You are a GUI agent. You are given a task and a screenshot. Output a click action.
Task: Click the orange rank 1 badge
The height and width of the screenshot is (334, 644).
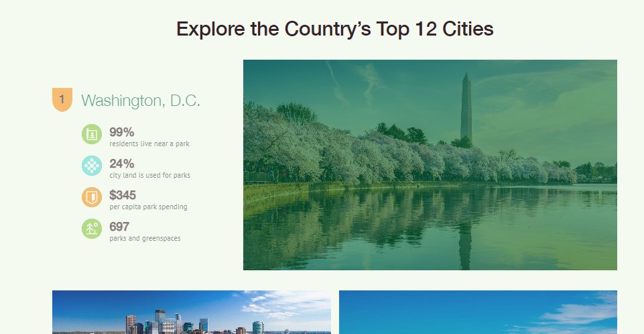coord(62,99)
